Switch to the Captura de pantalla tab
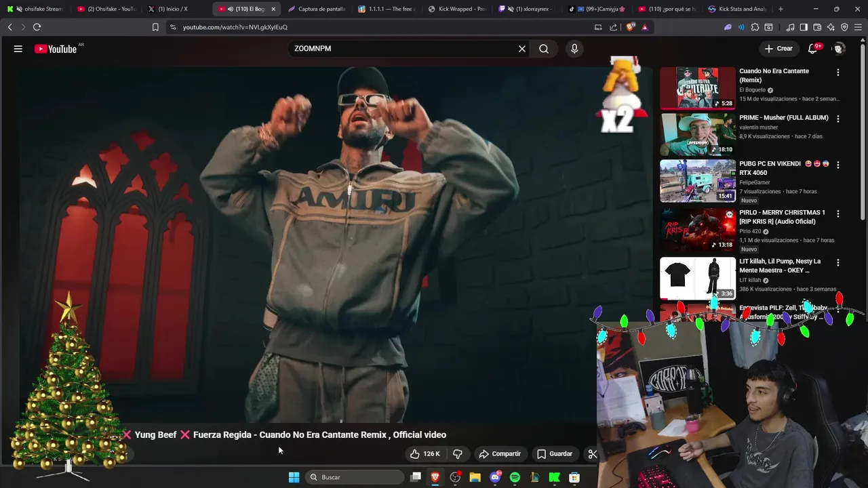The height and width of the screenshot is (488, 868). tap(315, 9)
